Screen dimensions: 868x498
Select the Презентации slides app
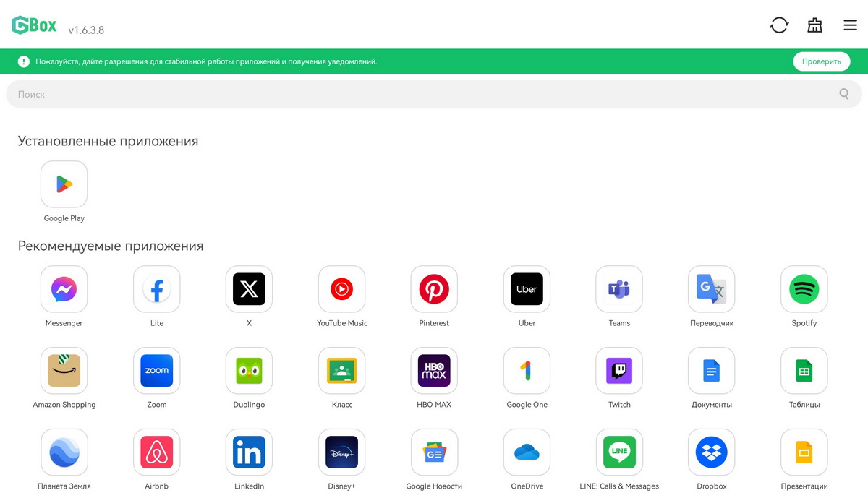(804, 452)
